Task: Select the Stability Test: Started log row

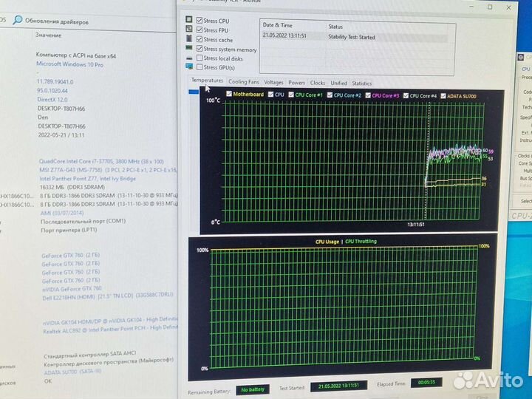Action: coord(356,37)
